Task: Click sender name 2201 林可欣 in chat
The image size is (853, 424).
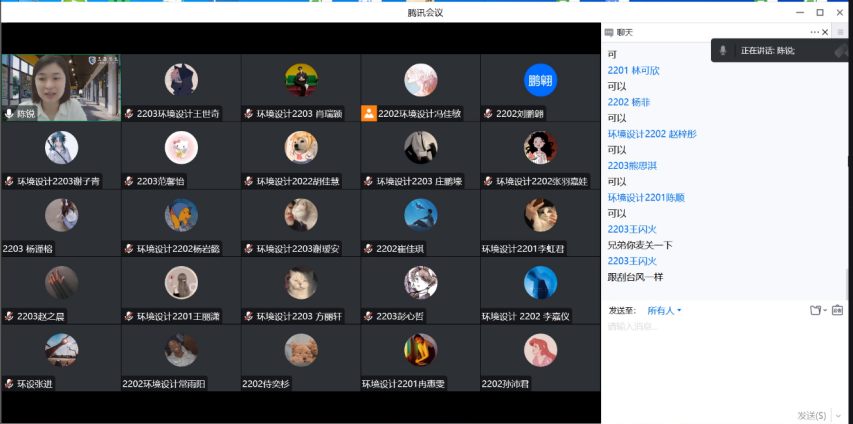Action: (633, 70)
